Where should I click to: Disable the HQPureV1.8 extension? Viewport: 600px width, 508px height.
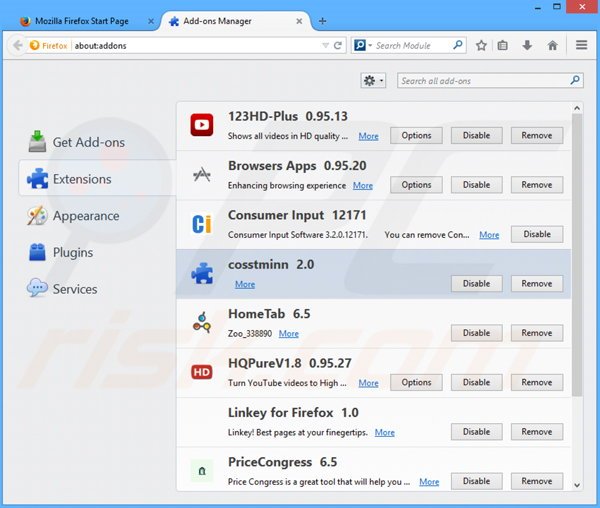coord(476,382)
